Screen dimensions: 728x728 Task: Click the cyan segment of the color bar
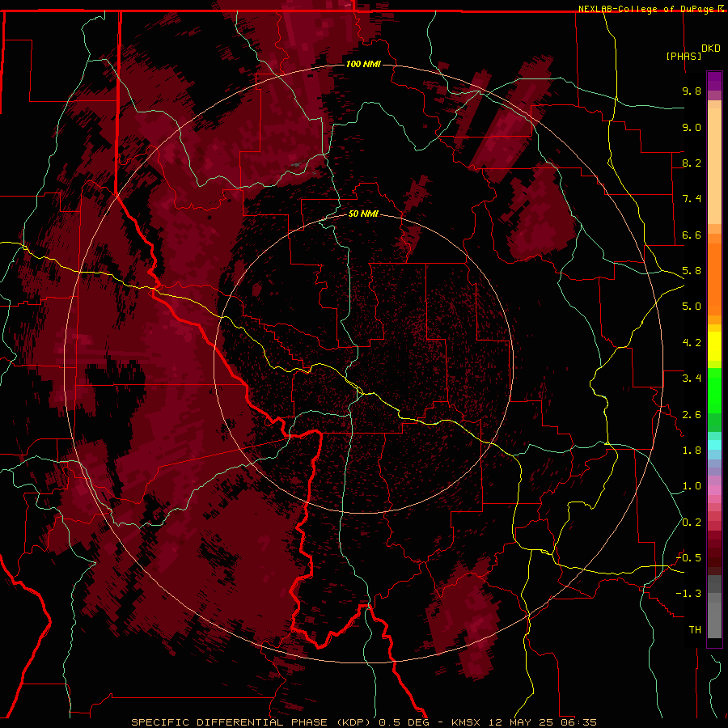[714, 445]
